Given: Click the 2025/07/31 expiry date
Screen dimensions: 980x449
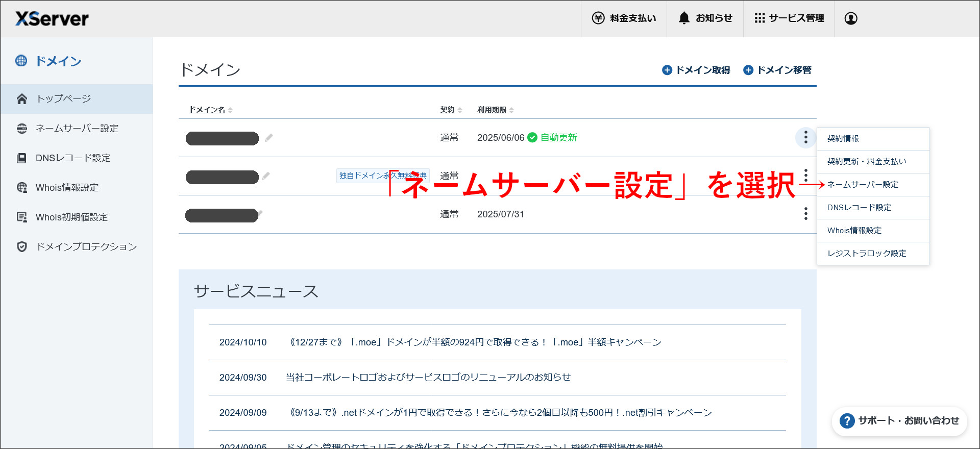Looking at the screenshot, I should 501,214.
